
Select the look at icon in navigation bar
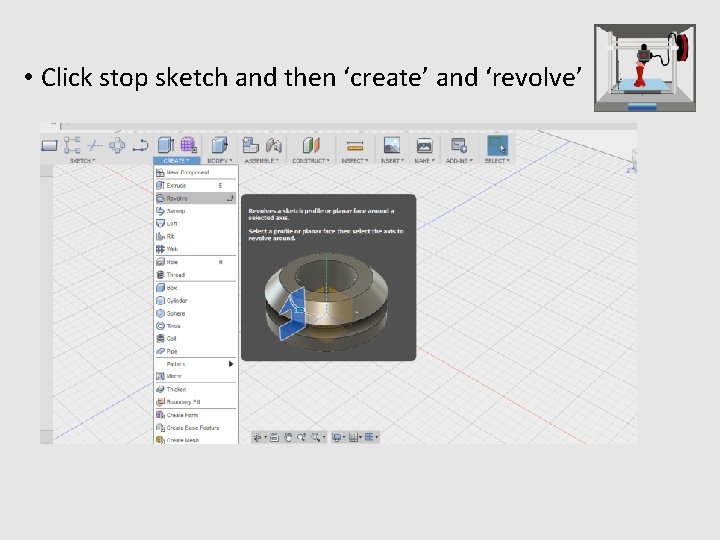[274, 438]
